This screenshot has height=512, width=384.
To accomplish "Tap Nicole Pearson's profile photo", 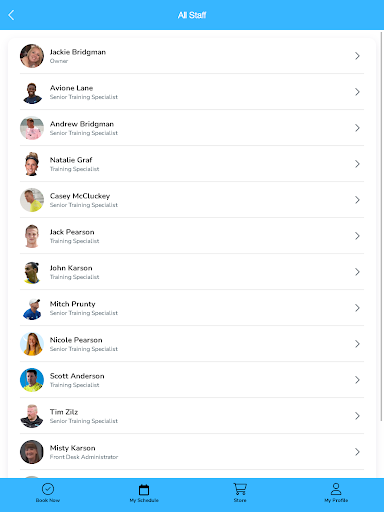I will 32,344.
